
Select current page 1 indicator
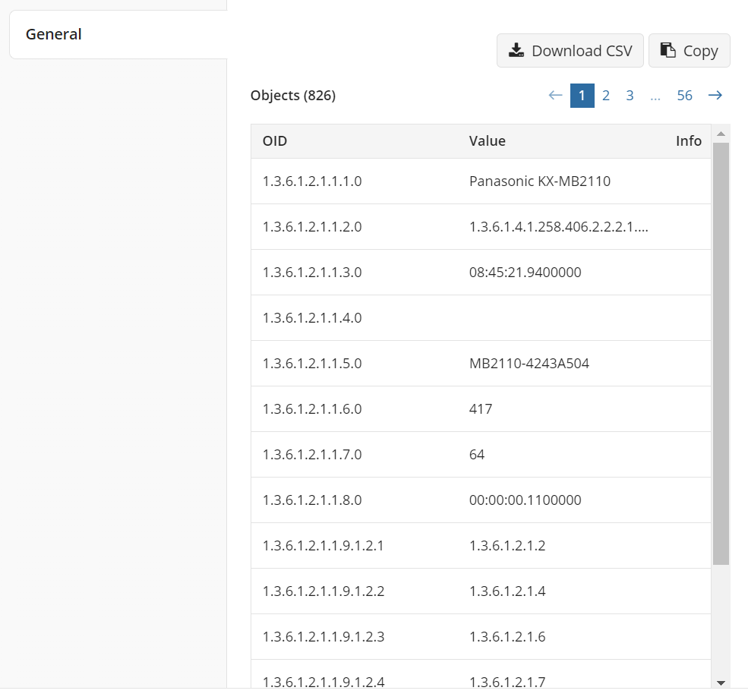pos(582,96)
